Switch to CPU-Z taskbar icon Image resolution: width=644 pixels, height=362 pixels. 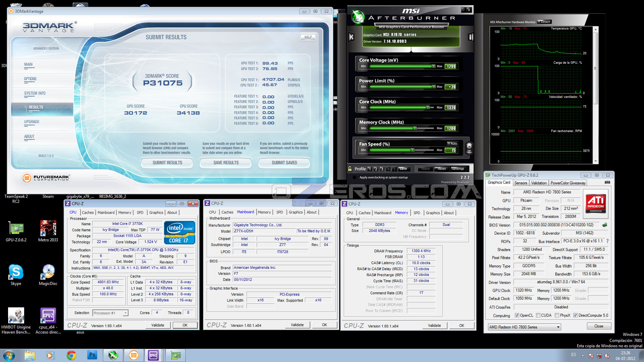coord(153,355)
